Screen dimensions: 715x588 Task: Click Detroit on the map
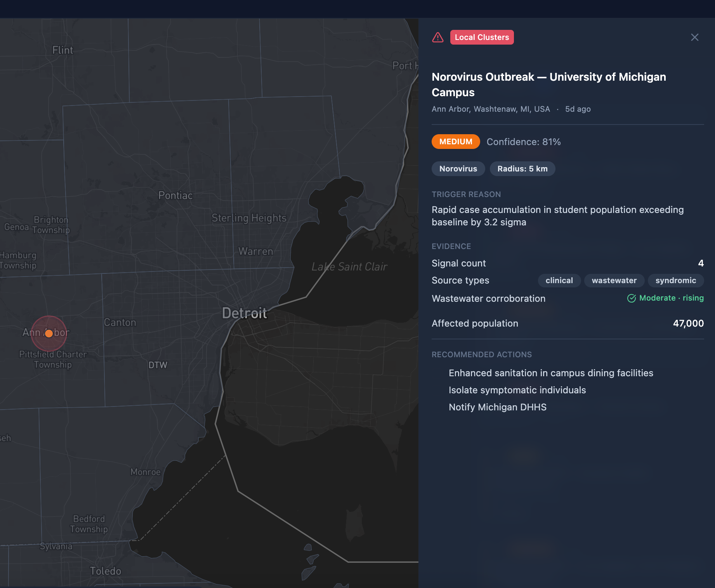[x=244, y=312]
